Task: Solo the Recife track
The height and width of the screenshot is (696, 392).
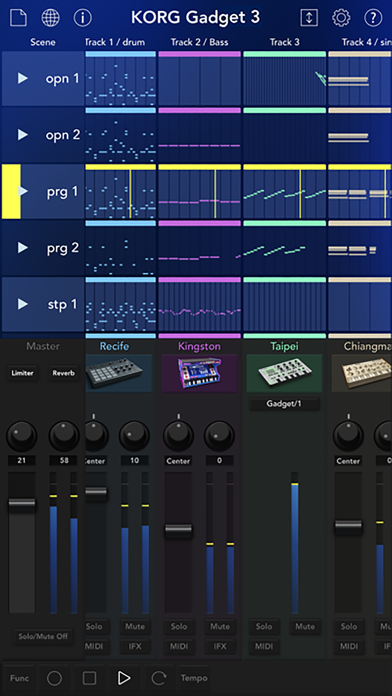Action: coord(95,626)
